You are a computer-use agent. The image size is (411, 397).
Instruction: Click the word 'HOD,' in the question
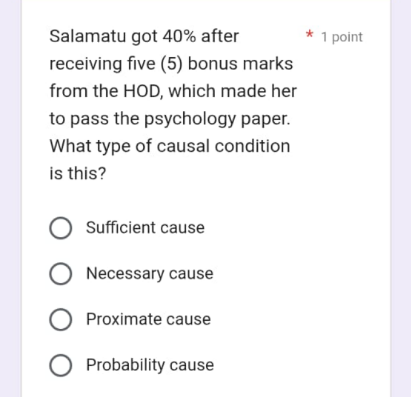[143, 91]
